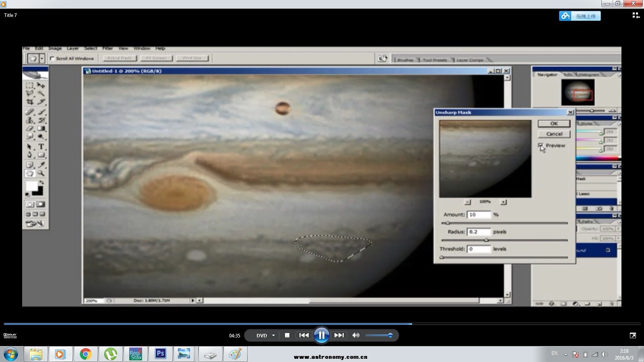
Task: Uncheck Preview in Unsharp Mask dialog
Action: (541, 145)
